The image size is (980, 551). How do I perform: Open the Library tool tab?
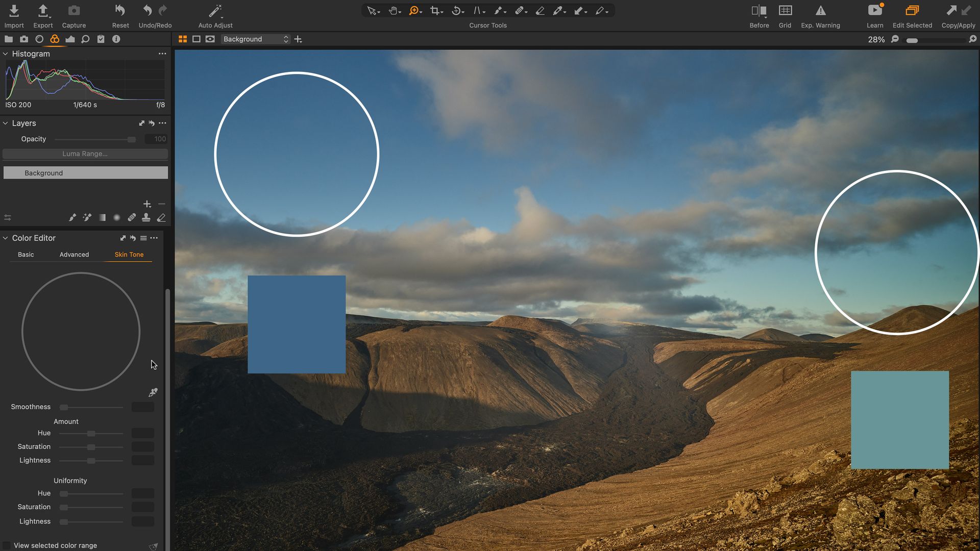pyautogui.click(x=9, y=39)
